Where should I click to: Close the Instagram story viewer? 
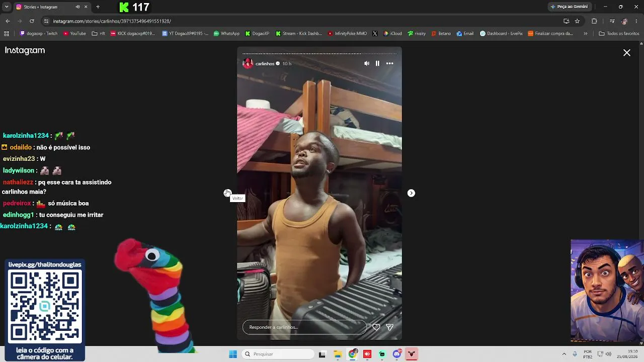(x=627, y=53)
